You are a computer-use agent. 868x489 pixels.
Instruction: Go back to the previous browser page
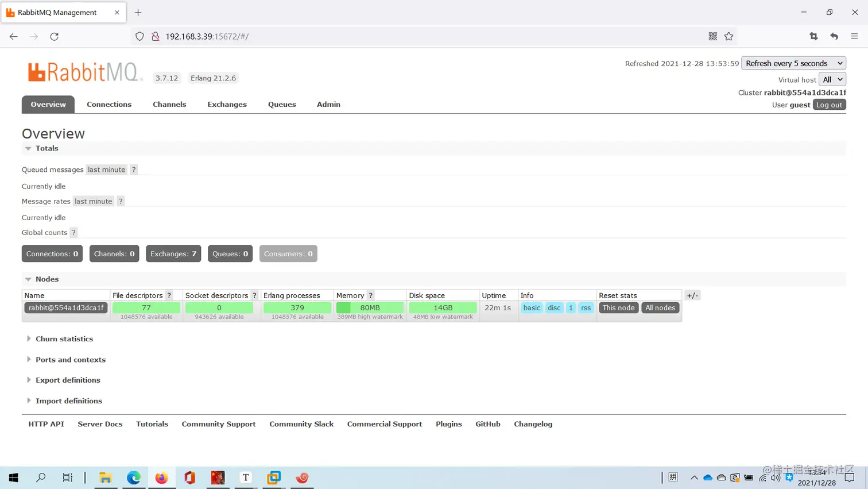pyautogui.click(x=13, y=36)
